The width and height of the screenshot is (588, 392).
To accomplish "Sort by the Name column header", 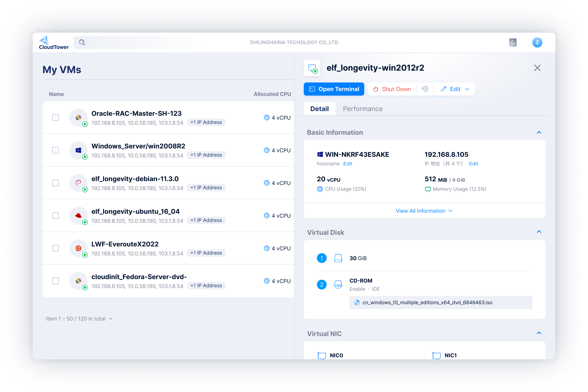I will point(57,94).
